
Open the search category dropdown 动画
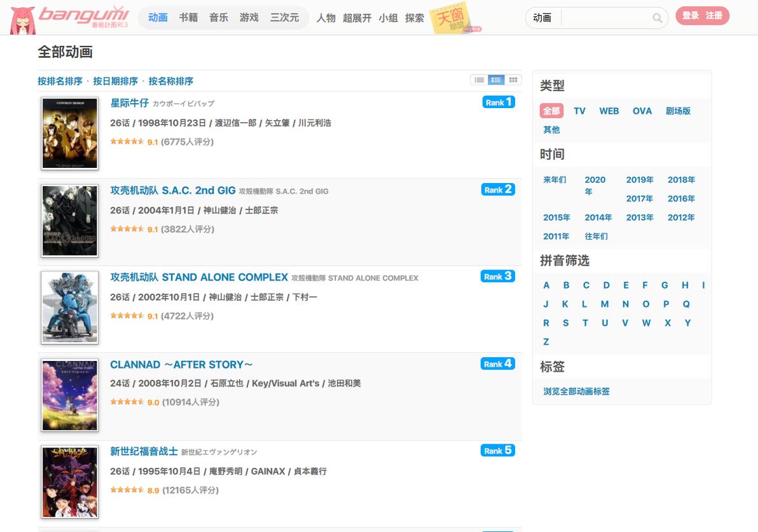click(542, 18)
